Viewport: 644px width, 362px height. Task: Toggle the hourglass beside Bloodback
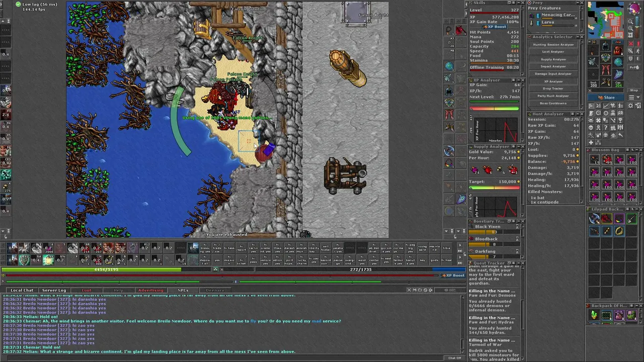[517, 239]
